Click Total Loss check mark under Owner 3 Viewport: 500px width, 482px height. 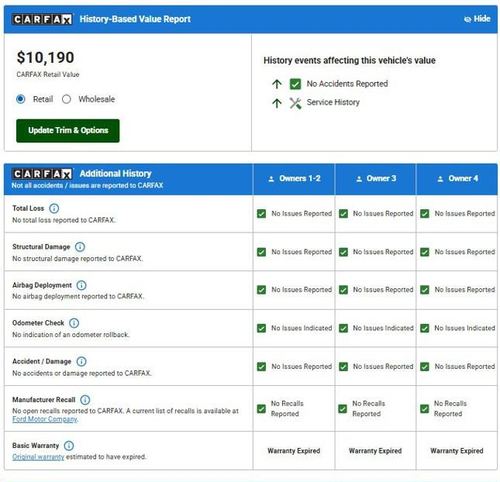(343, 214)
